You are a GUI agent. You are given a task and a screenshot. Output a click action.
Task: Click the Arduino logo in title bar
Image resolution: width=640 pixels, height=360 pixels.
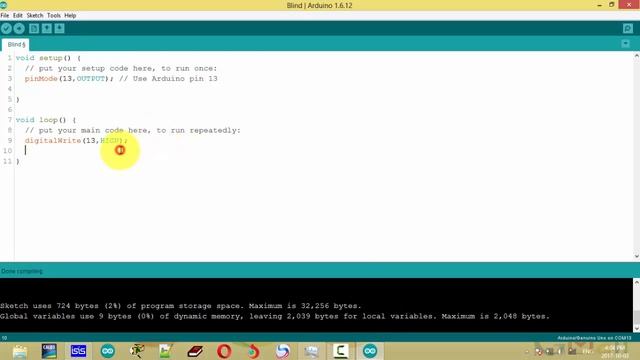coord(3,5)
